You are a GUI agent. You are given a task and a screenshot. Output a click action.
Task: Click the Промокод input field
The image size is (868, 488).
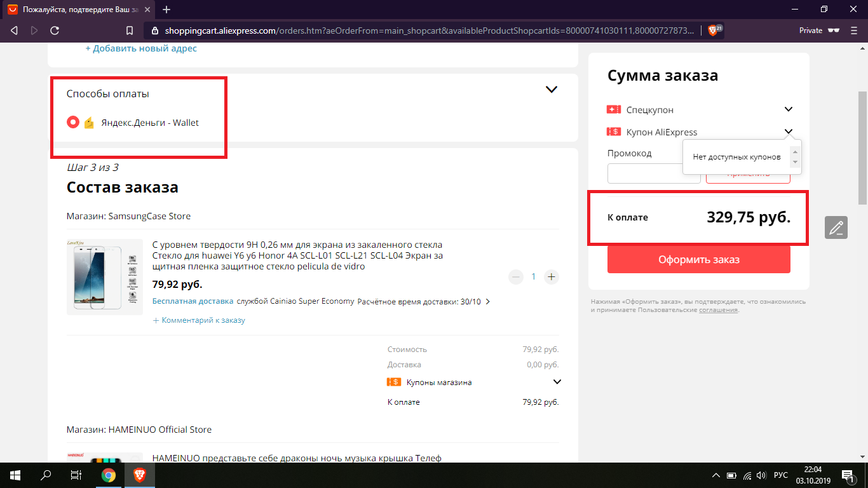pos(654,173)
